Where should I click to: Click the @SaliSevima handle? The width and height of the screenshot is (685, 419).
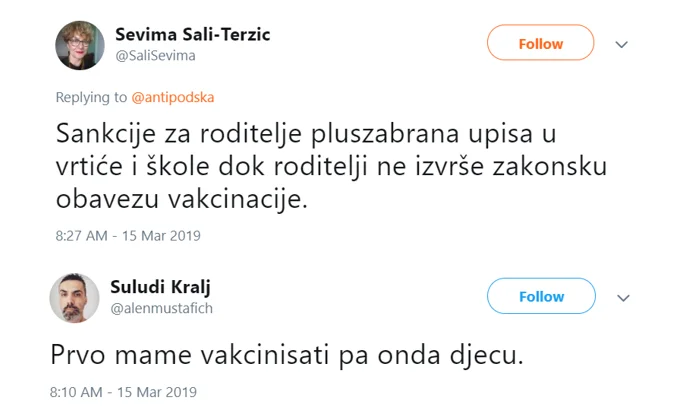pyautogui.click(x=155, y=56)
